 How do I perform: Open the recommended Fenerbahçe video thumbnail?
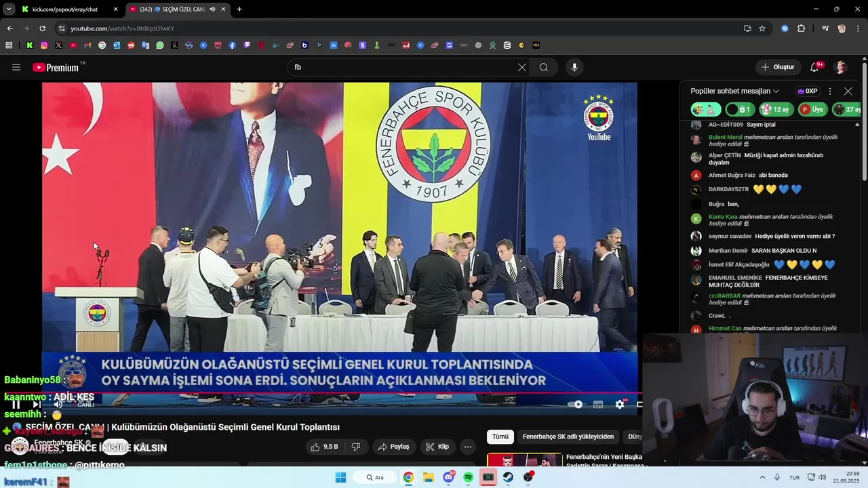pyautogui.click(x=524, y=460)
